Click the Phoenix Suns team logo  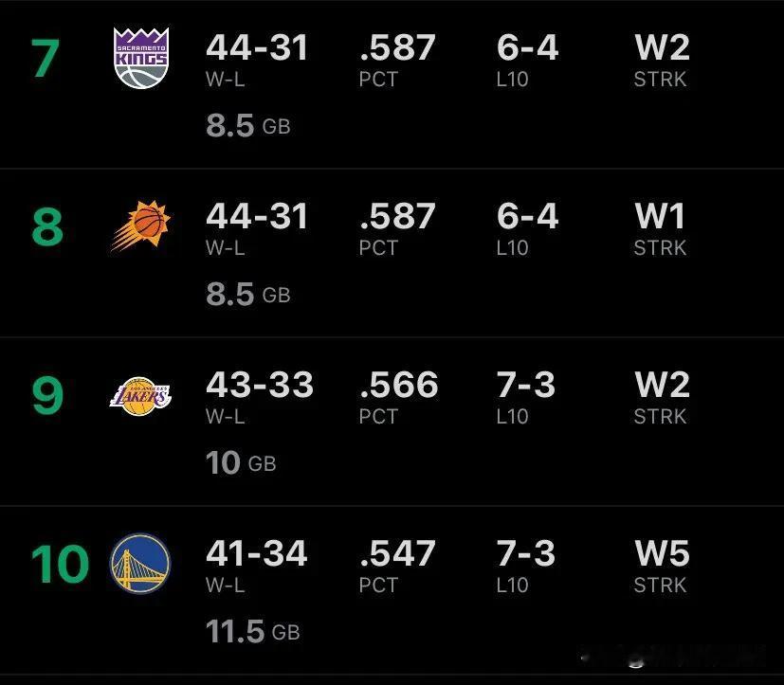pos(140,226)
